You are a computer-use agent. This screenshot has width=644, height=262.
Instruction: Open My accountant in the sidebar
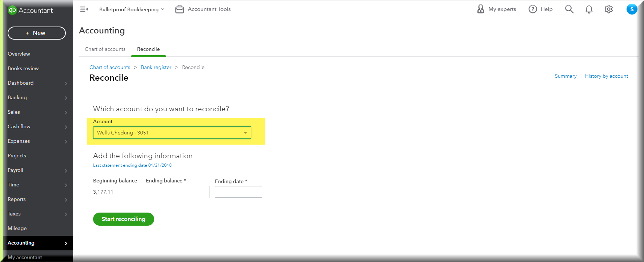click(x=25, y=257)
